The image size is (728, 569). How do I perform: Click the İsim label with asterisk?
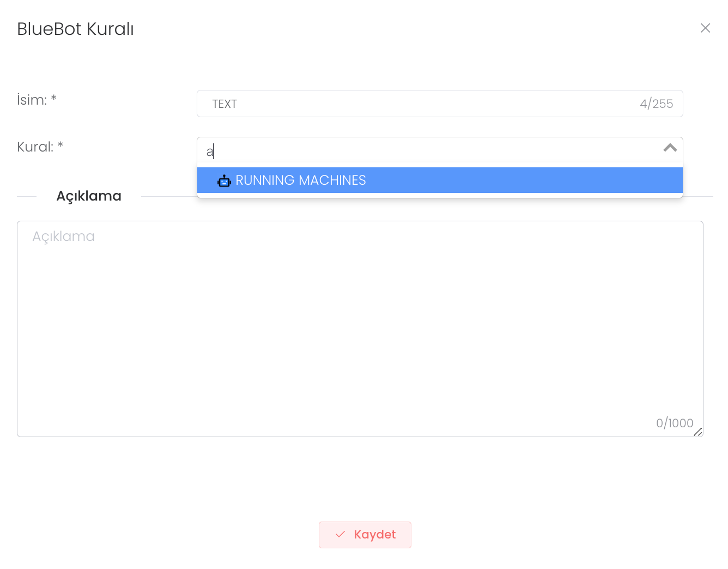(37, 100)
